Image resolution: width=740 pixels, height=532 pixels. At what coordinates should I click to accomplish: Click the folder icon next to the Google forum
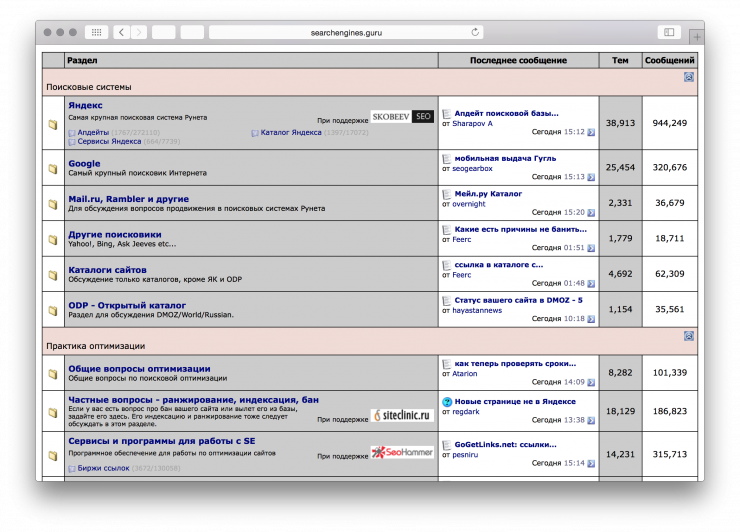tap(53, 169)
